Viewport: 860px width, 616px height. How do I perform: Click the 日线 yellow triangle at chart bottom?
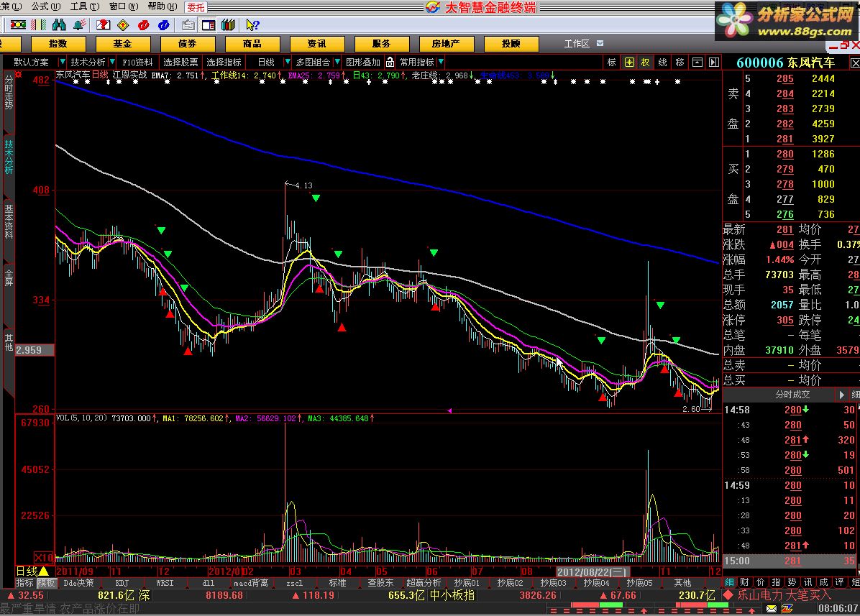(42, 571)
